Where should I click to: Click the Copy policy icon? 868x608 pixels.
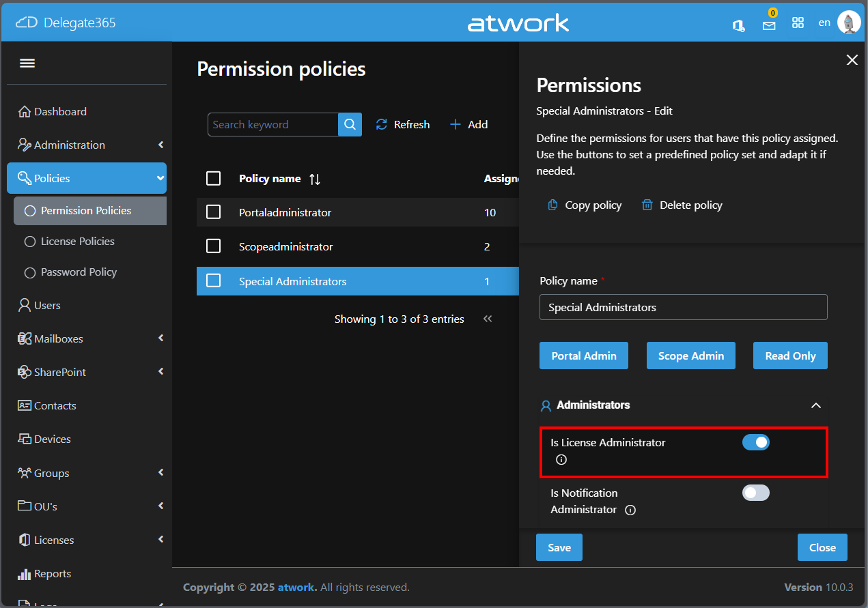[x=552, y=205]
